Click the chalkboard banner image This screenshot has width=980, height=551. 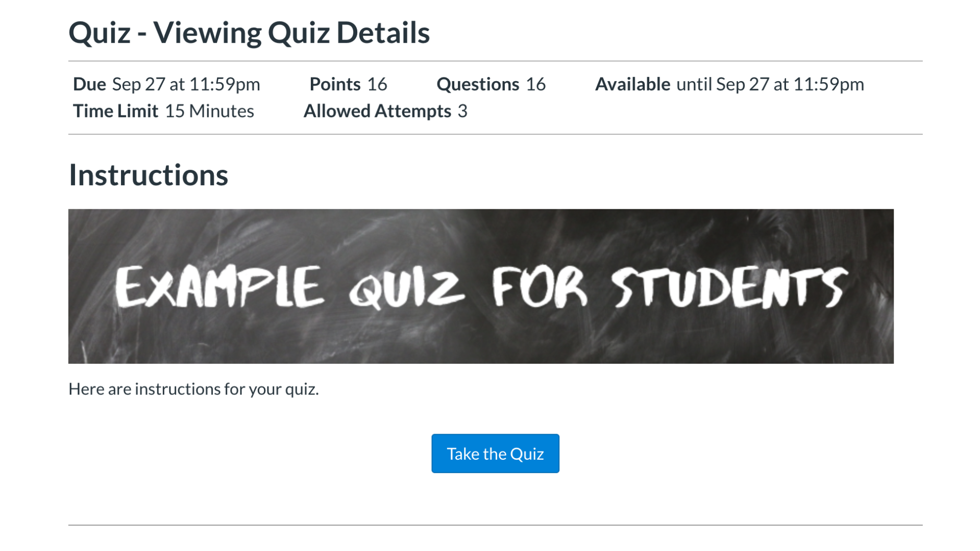pyautogui.click(x=481, y=337)
